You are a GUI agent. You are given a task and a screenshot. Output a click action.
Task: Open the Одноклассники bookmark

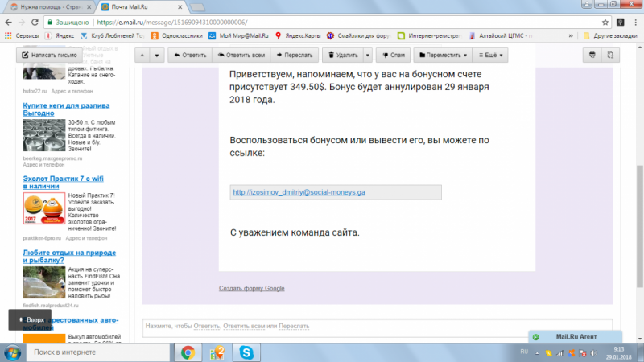coord(177,35)
